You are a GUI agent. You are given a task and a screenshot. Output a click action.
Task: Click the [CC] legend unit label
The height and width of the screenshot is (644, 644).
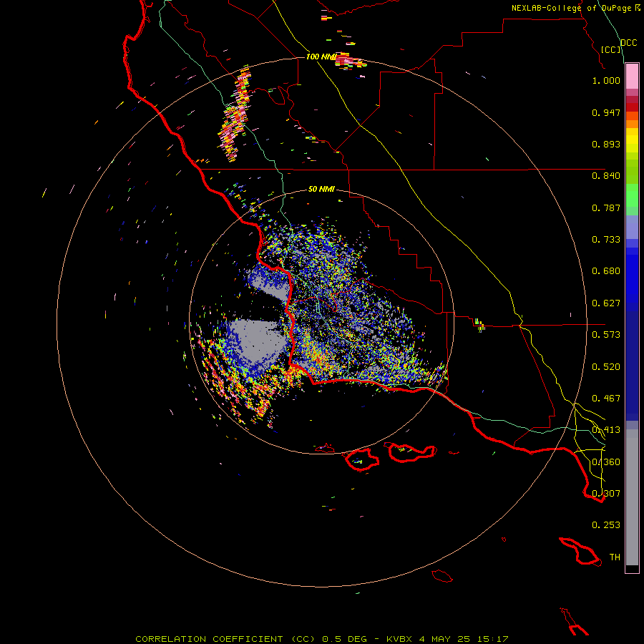[611, 49]
